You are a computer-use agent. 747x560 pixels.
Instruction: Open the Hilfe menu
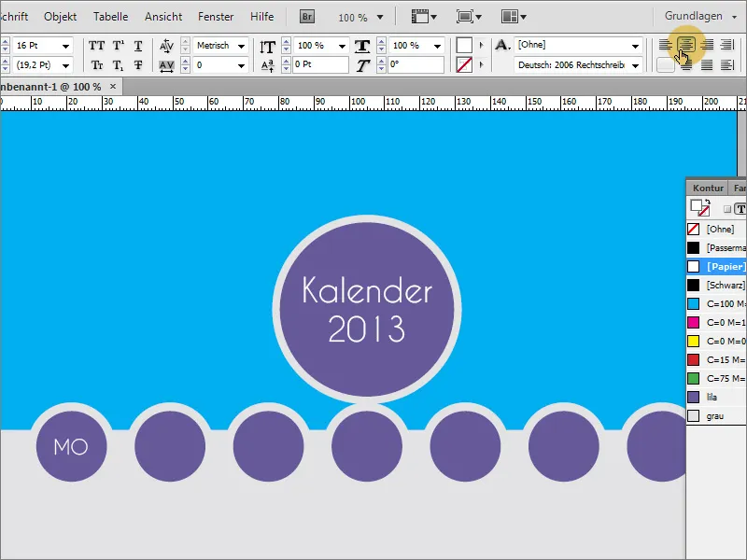[262, 17]
